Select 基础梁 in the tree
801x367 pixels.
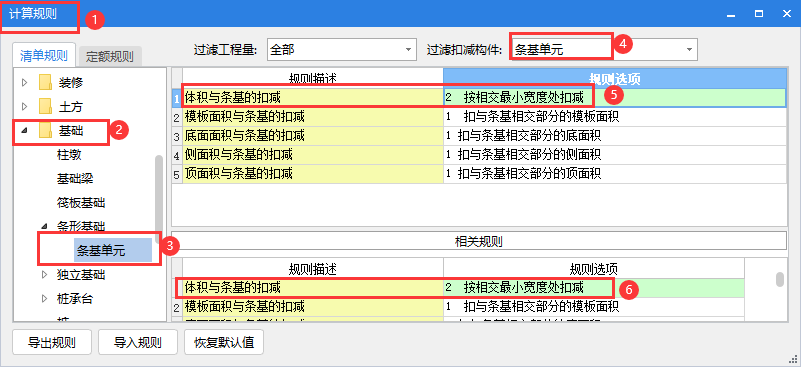(75, 179)
